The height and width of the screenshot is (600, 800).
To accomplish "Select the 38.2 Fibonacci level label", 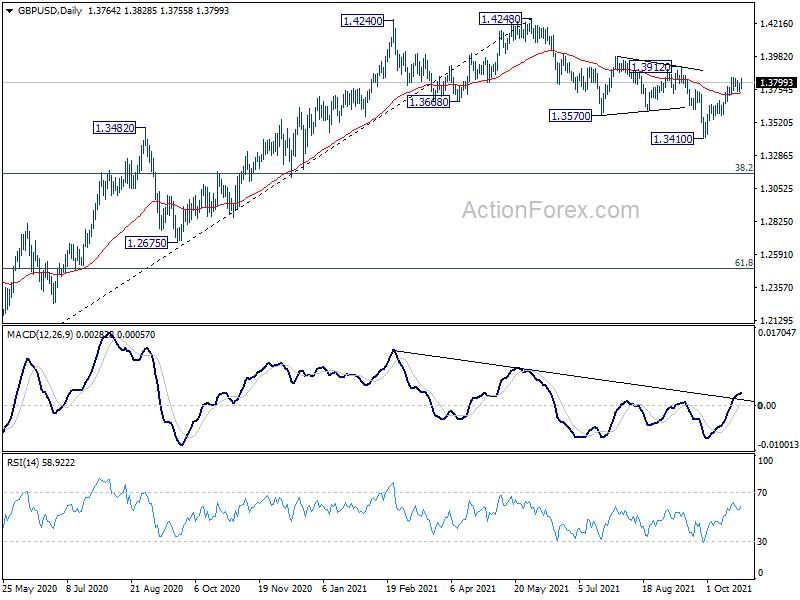I will pyautogui.click(x=743, y=167).
